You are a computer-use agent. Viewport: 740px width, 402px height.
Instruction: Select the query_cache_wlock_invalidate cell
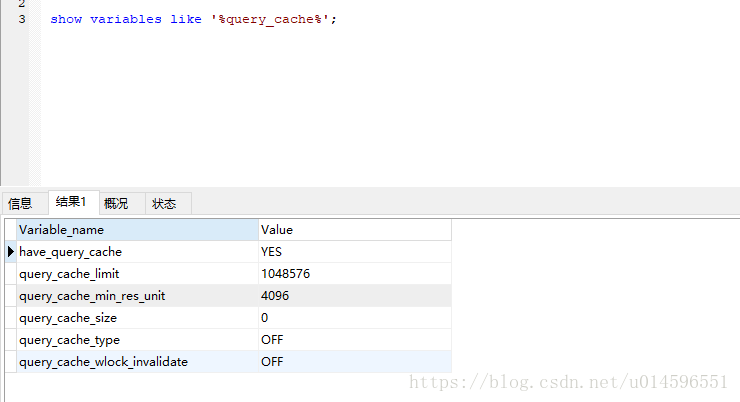click(x=137, y=362)
